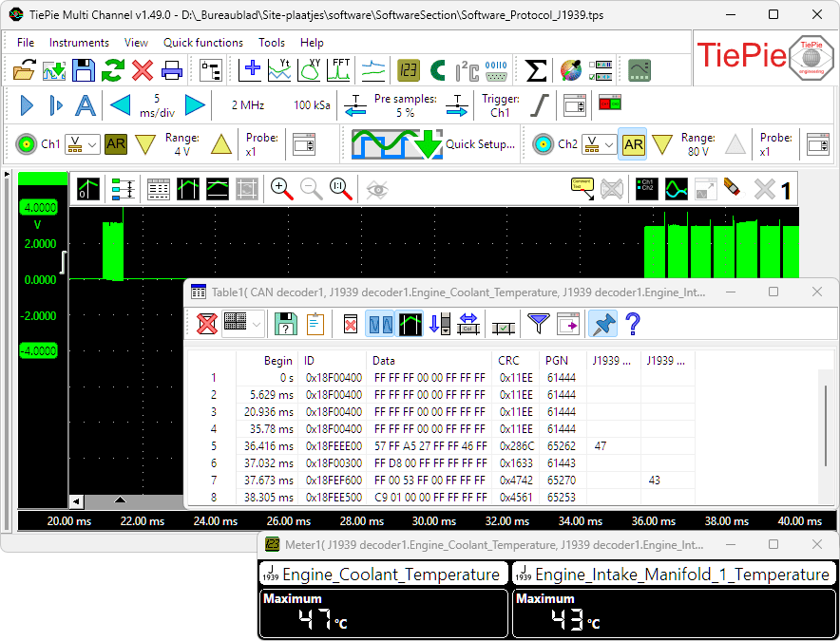The image size is (840, 641).
Task: Toggle Table1 waveform sync button
Action: pos(380,324)
